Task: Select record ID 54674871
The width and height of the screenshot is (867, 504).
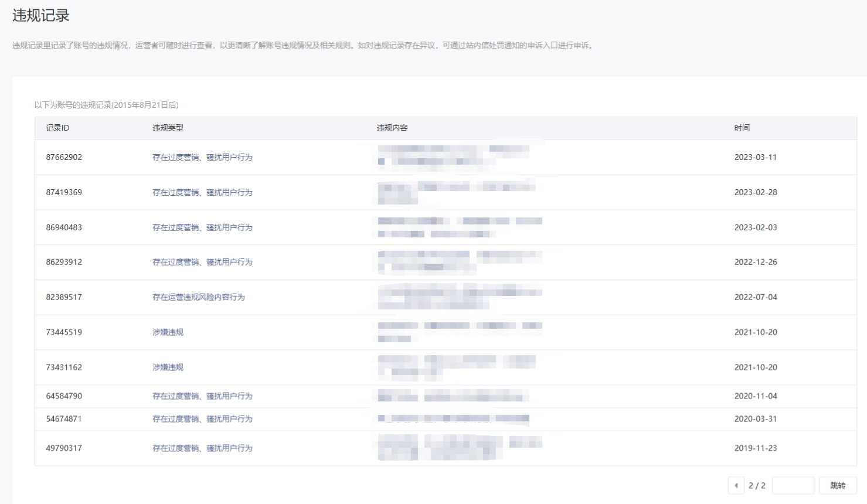Action: click(x=64, y=419)
